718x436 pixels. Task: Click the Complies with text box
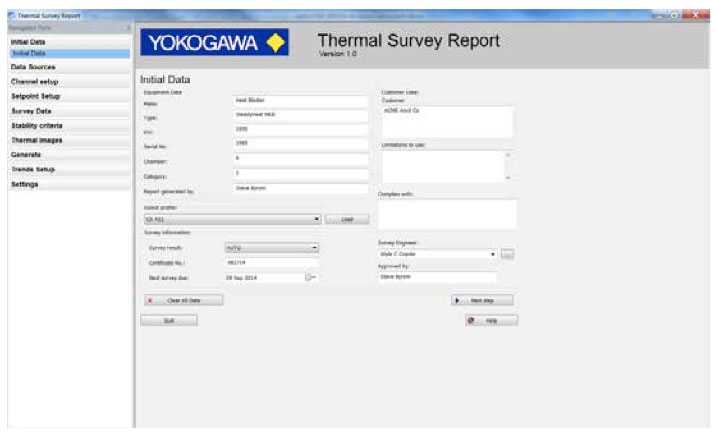pyautogui.click(x=447, y=214)
